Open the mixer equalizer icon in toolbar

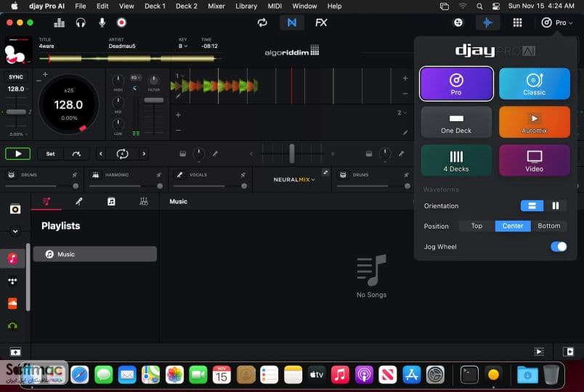click(60, 23)
